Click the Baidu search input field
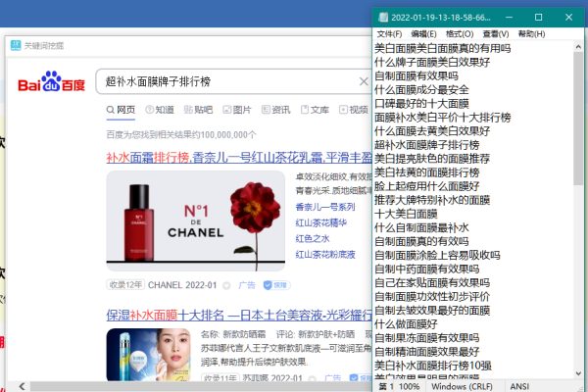588x392 pixels. click(232, 81)
